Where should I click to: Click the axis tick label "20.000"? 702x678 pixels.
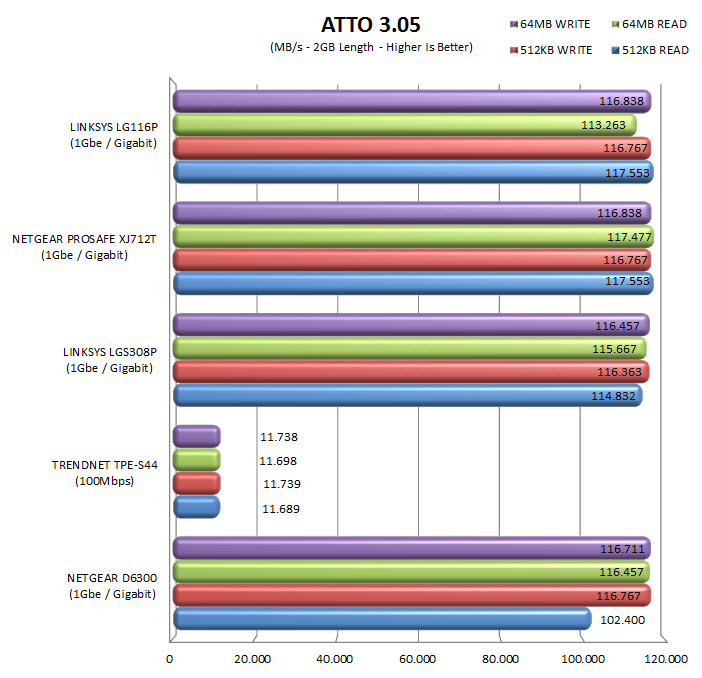pos(253,659)
